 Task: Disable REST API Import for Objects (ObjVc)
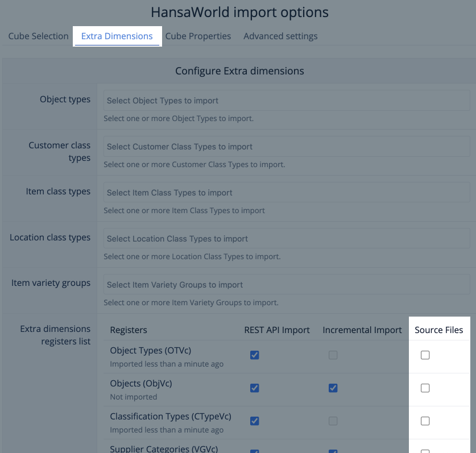click(255, 388)
